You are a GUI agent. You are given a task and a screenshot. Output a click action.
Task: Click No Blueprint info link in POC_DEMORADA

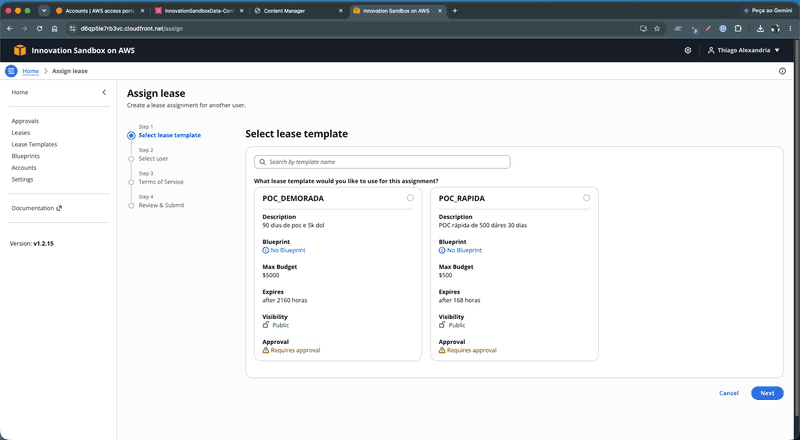(x=284, y=250)
